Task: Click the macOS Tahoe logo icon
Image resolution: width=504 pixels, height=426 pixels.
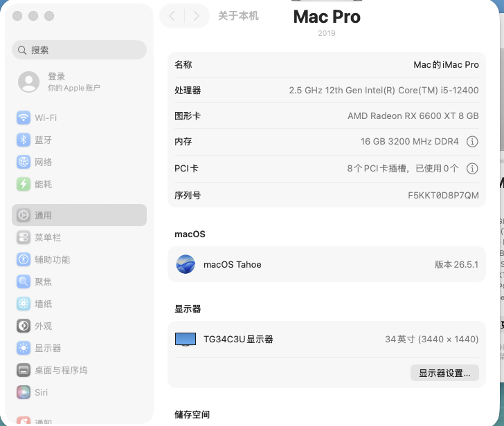Action: 186,264
